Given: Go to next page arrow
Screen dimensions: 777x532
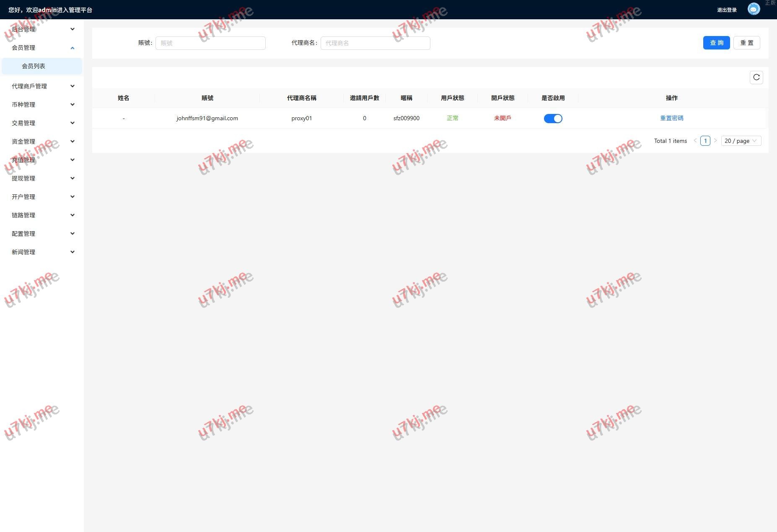Looking at the screenshot, I should (715, 141).
